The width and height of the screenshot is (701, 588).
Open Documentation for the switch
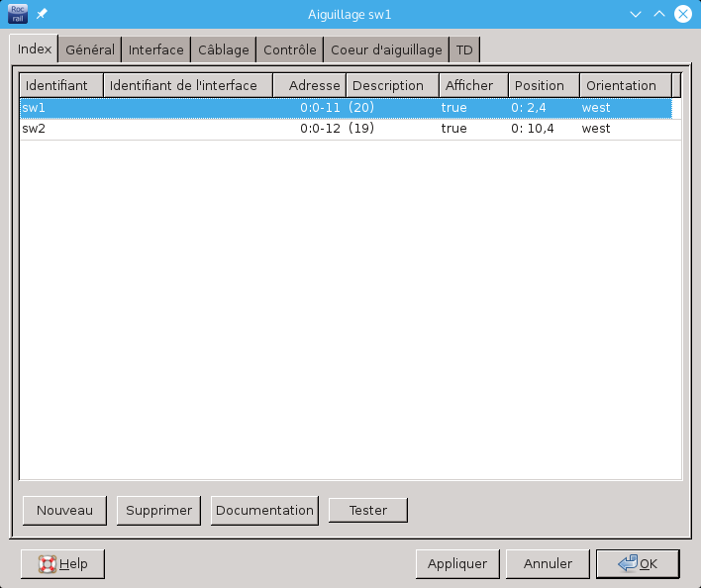click(264, 510)
